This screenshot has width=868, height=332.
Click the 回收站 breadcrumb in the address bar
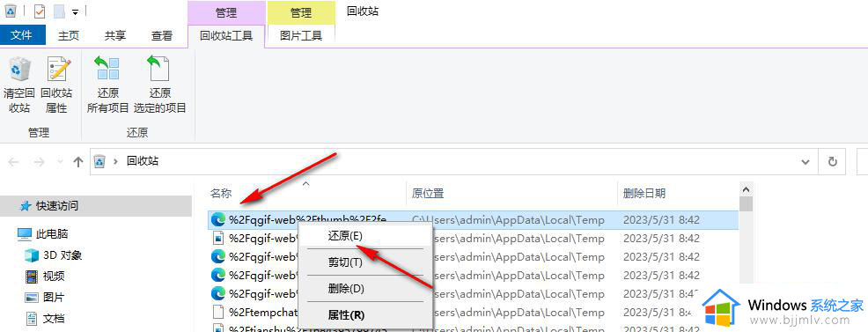point(143,161)
